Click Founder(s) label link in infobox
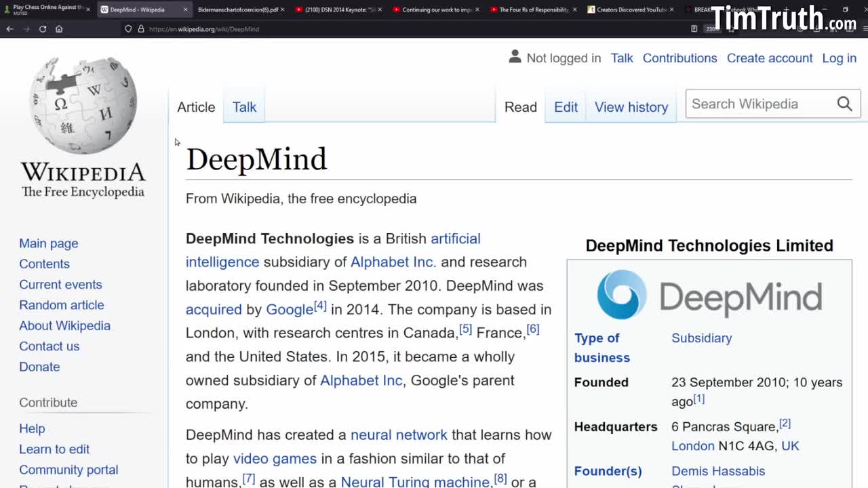868x488 pixels. pos(608,471)
